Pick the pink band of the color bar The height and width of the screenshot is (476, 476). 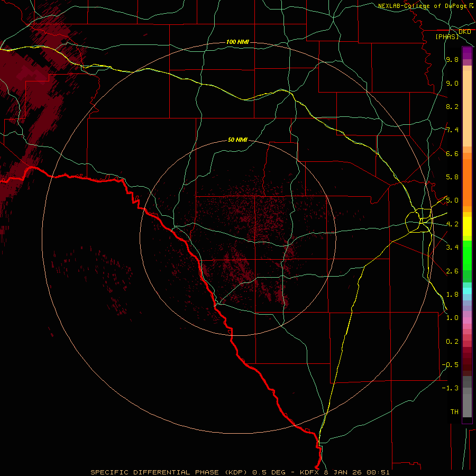click(467, 321)
